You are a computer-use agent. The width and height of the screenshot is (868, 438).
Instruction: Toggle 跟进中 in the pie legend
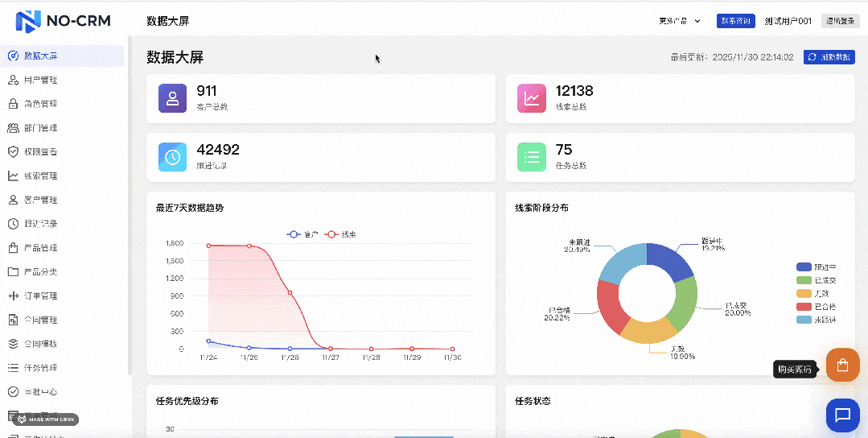(817, 267)
